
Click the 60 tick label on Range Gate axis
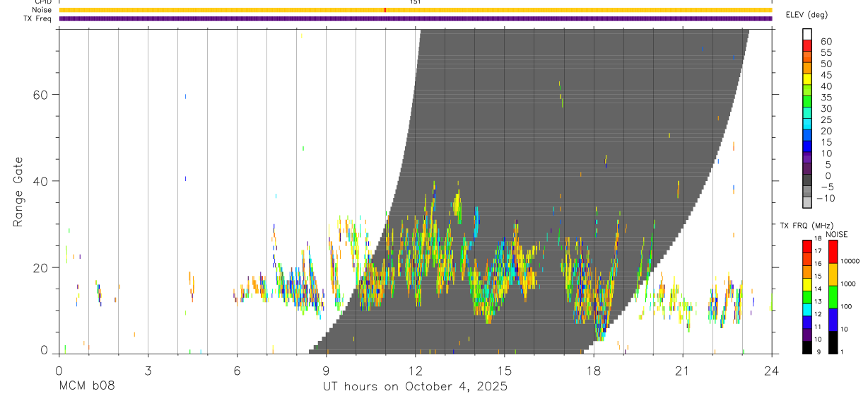[41, 95]
